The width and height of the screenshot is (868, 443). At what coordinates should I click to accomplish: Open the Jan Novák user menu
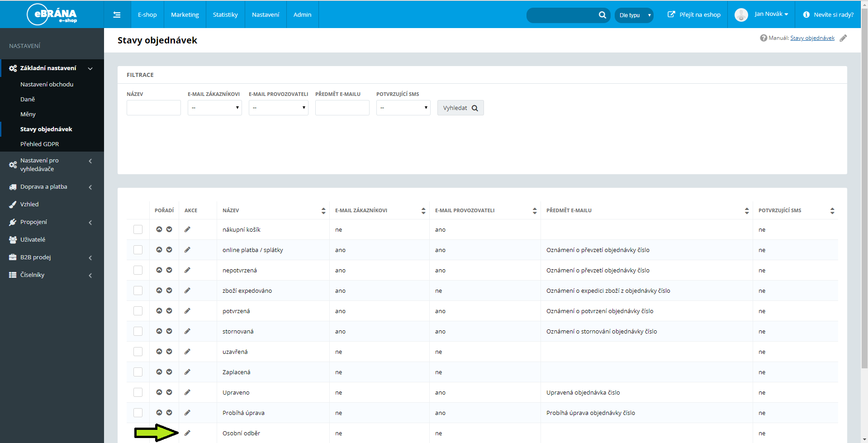[x=771, y=14]
